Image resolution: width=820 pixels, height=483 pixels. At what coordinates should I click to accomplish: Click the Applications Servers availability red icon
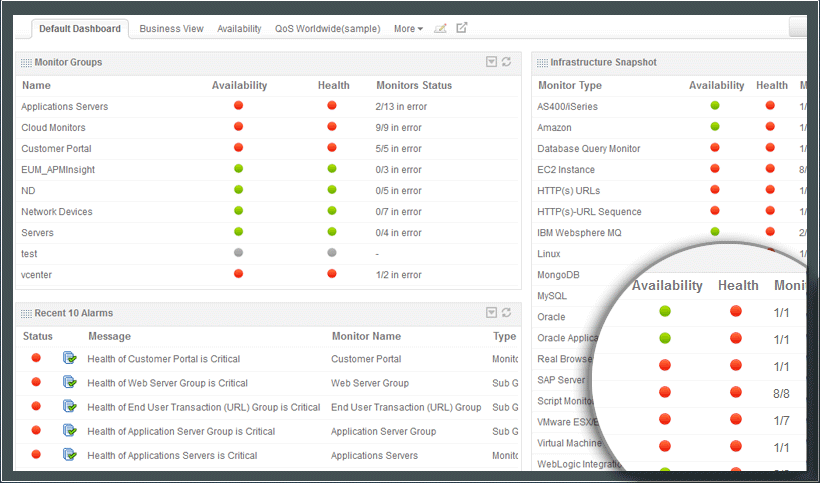238,106
